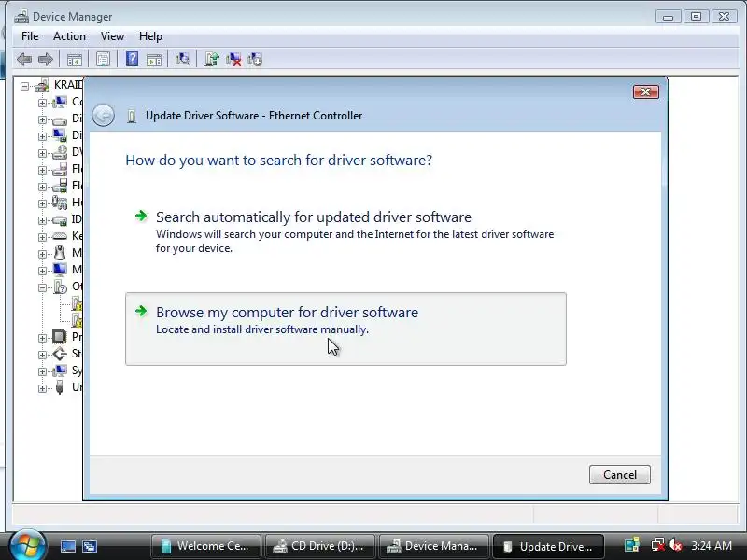This screenshot has width=747, height=560.
Task: Select the Processors chip icon
Action: pos(60,337)
